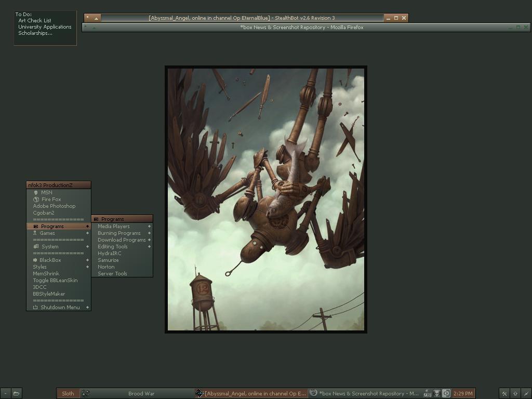532x399 pixels.
Task: Click the corner icon at far bottom right
Action: (x=526, y=394)
